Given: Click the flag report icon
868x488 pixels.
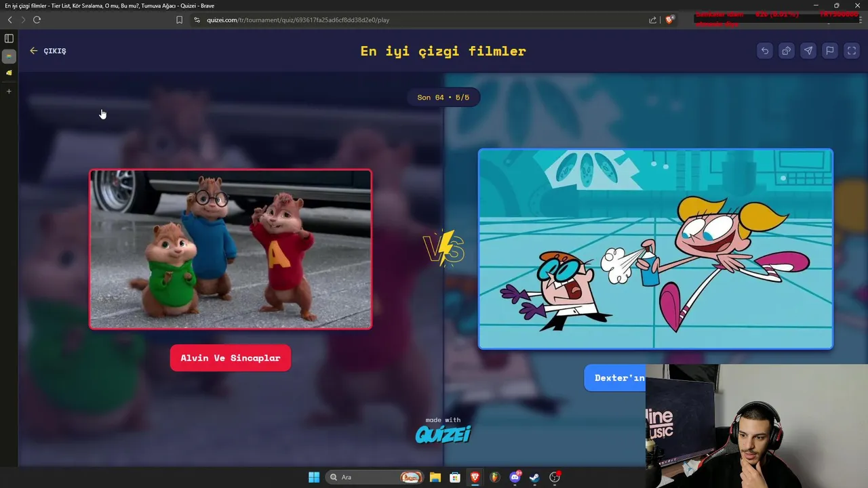Looking at the screenshot, I should (x=830, y=51).
